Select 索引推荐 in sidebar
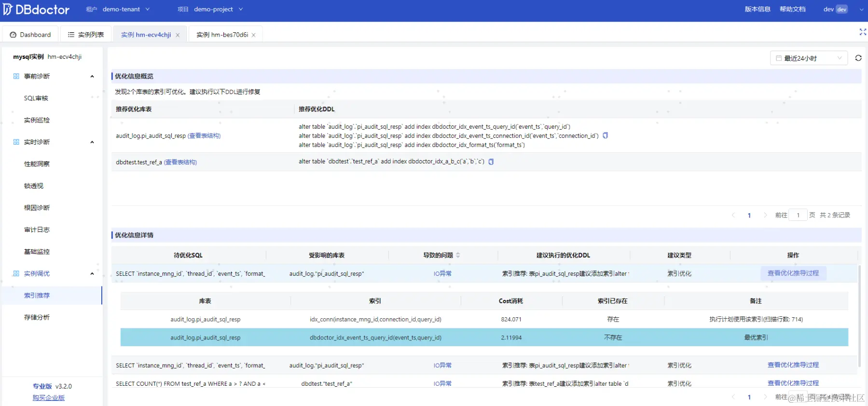The width and height of the screenshot is (868, 406). [x=51, y=295]
